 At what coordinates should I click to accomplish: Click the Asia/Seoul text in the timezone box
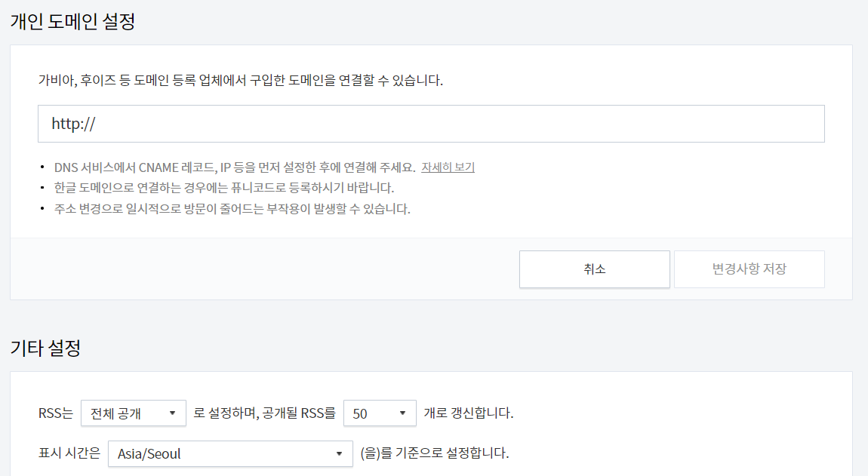(x=149, y=453)
